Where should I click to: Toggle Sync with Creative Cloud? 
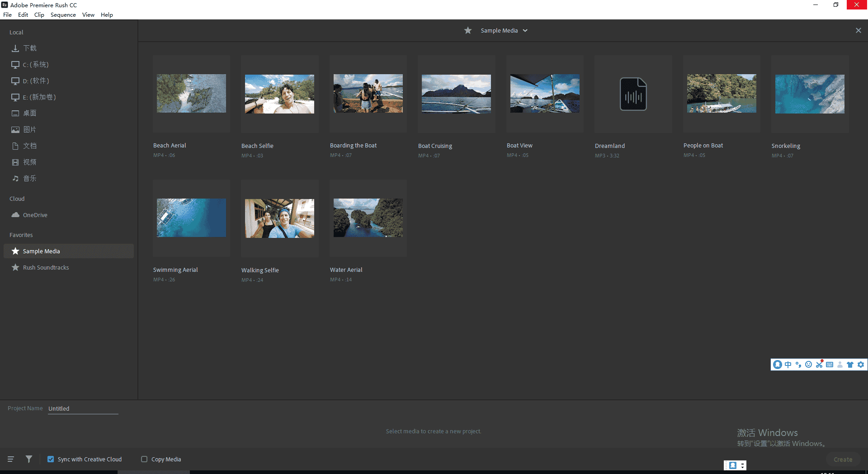[51, 459]
